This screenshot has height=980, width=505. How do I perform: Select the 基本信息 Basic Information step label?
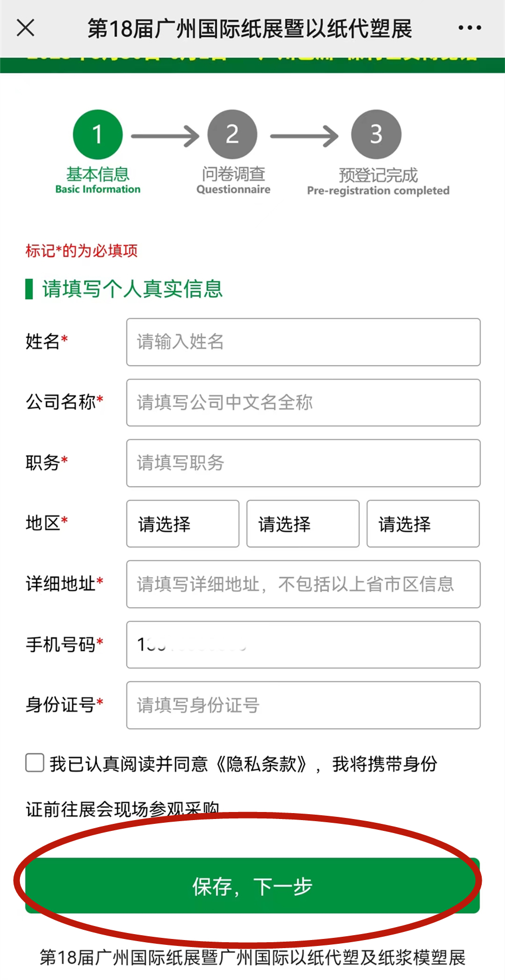click(98, 180)
